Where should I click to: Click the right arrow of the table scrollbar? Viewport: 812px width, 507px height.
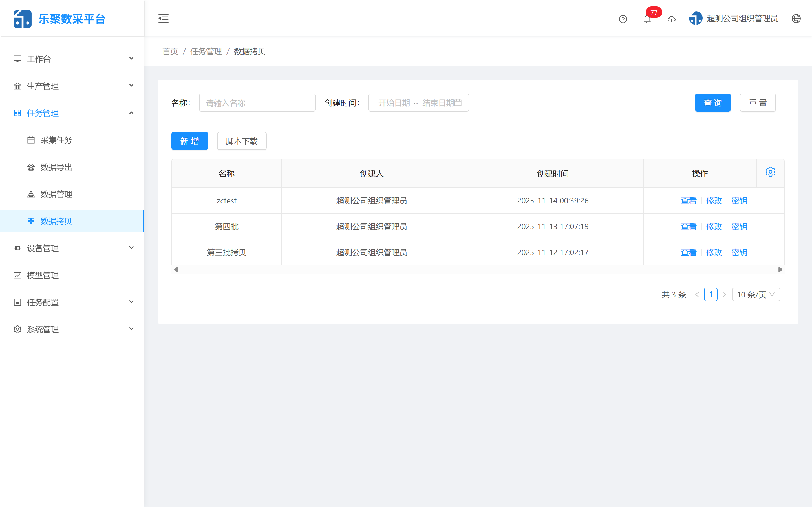[x=780, y=269]
